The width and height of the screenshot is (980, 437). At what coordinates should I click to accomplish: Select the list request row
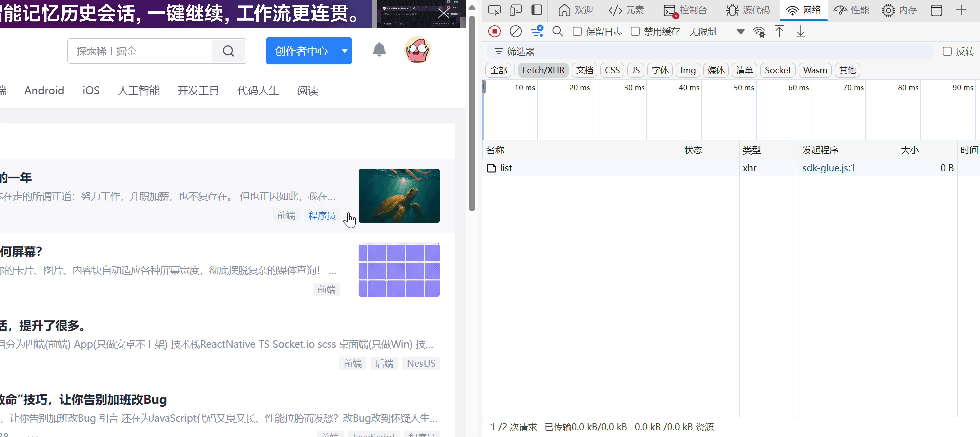[731, 168]
